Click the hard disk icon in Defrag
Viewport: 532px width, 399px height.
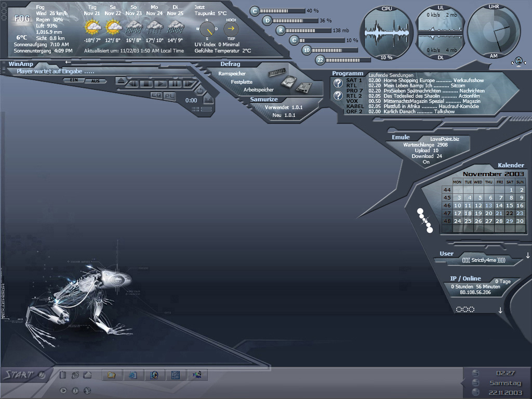click(289, 82)
